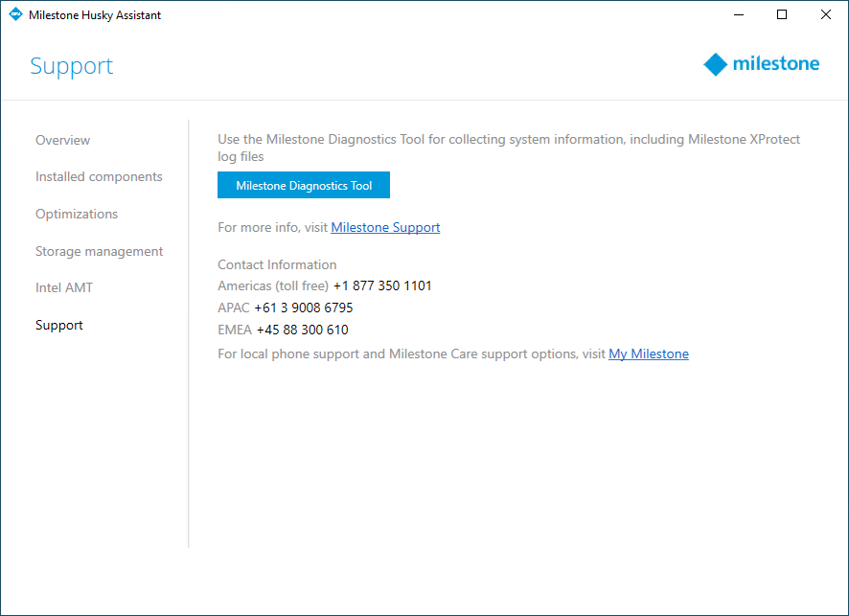Click the Milestone Husky Assistant title icon

(15, 14)
